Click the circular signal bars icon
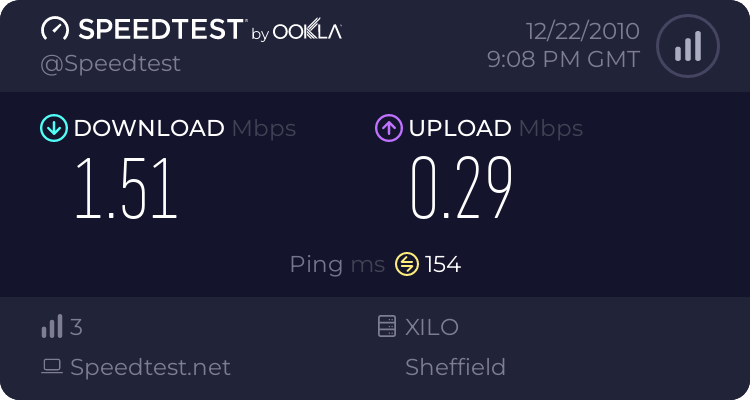The width and height of the screenshot is (750, 400). (687, 46)
